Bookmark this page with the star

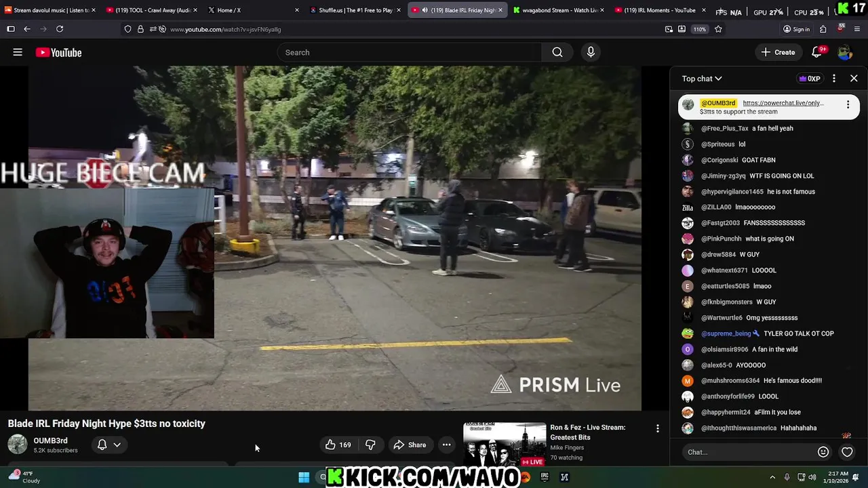pos(718,29)
